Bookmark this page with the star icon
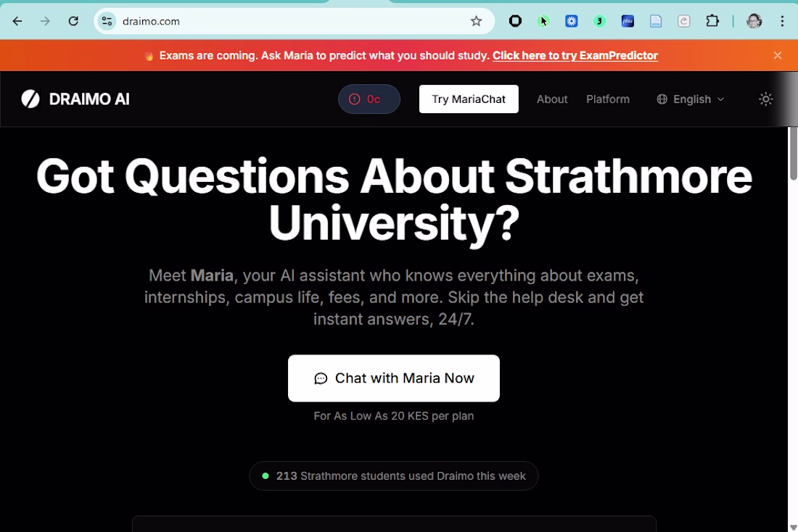The height and width of the screenshot is (532, 798). click(476, 21)
